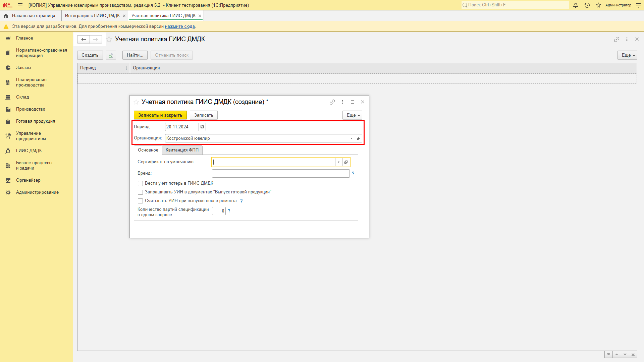Image resolution: width=644 pixels, height=362 pixels.
Task: Open the list form's three-dot menu
Action: (627, 39)
